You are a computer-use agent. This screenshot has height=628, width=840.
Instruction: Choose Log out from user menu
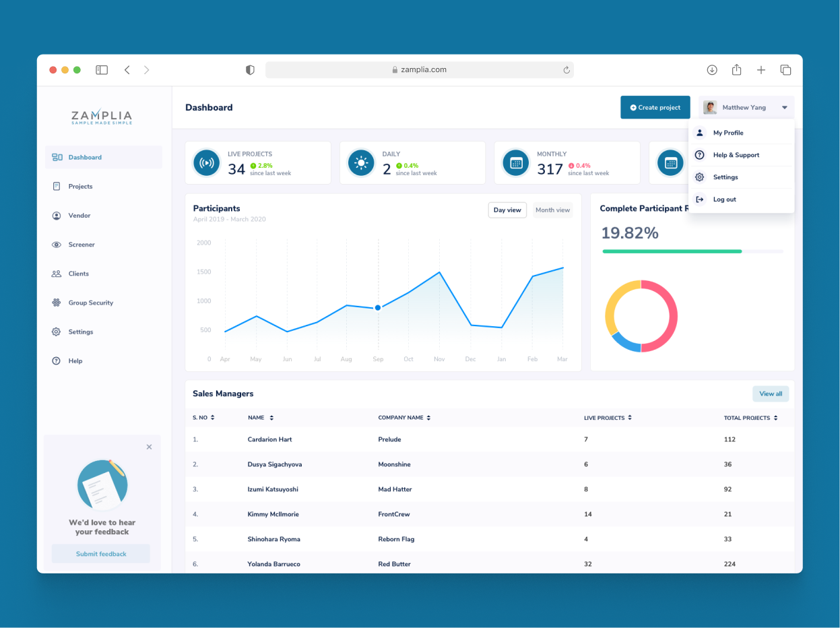pos(724,199)
